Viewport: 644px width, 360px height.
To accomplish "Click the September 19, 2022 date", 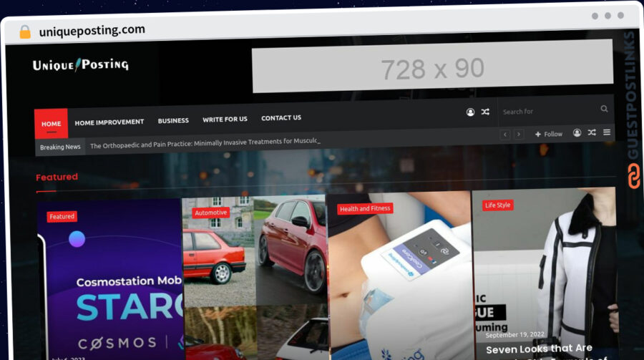I will coord(514,334).
